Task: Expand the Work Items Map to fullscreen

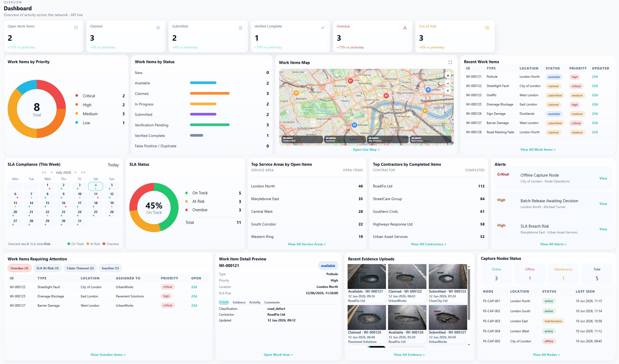Action: click(450, 62)
